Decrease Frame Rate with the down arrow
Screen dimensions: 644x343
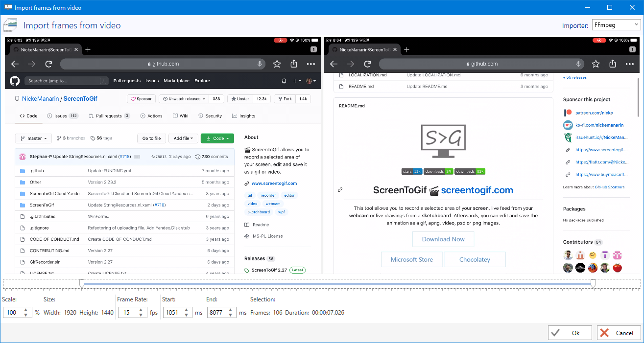tap(141, 315)
